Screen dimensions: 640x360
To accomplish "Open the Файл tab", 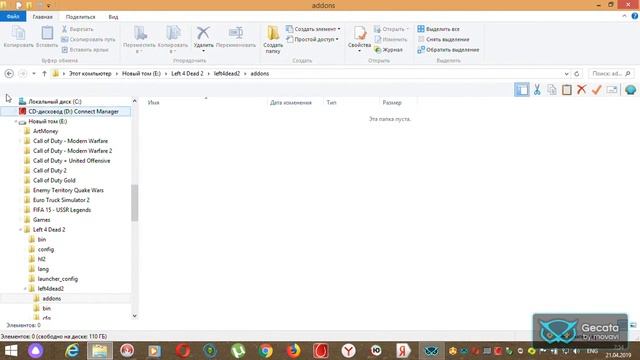I will coord(13,16).
